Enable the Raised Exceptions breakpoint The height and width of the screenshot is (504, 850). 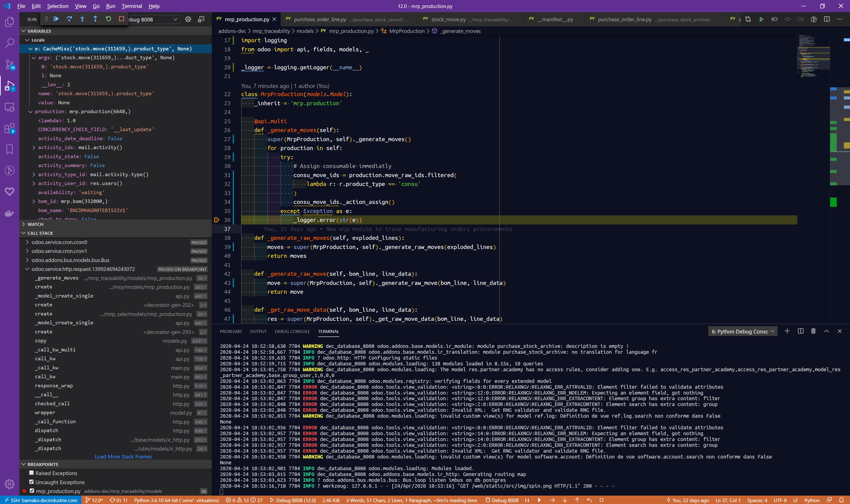pyautogui.click(x=32, y=473)
